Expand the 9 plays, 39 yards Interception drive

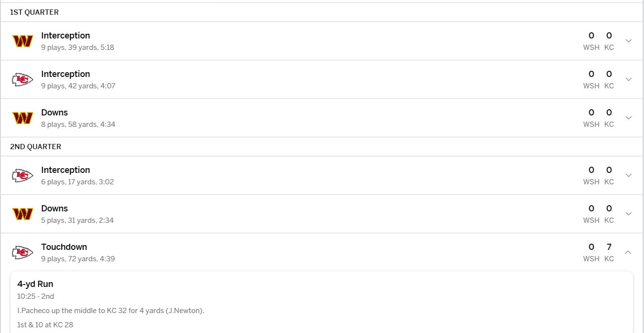coord(628,41)
